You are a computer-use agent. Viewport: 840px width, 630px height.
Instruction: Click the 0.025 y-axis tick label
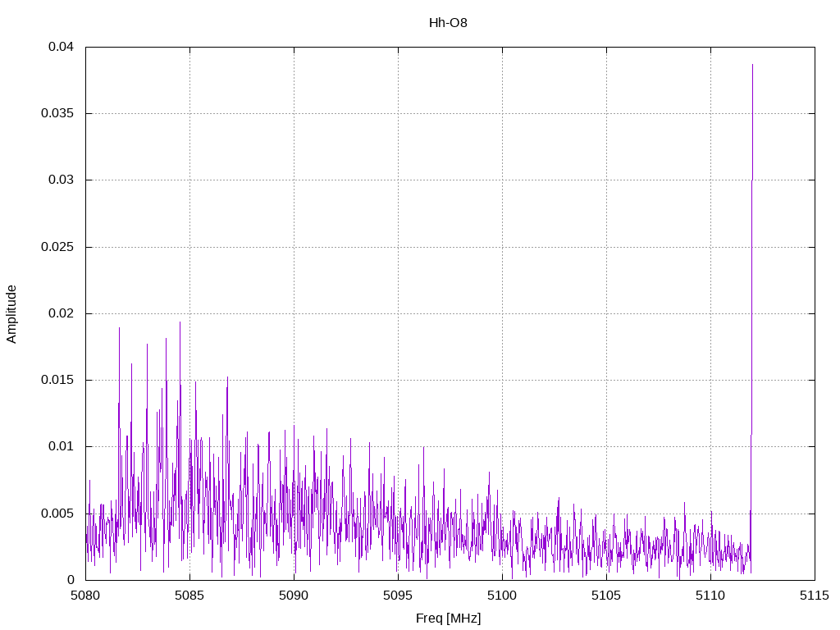click(58, 246)
